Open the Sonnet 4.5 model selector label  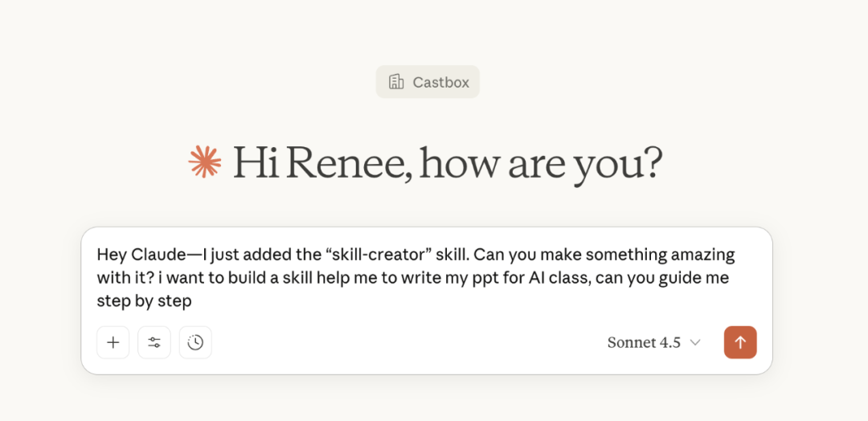pyautogui.click(x=643, y=343)
